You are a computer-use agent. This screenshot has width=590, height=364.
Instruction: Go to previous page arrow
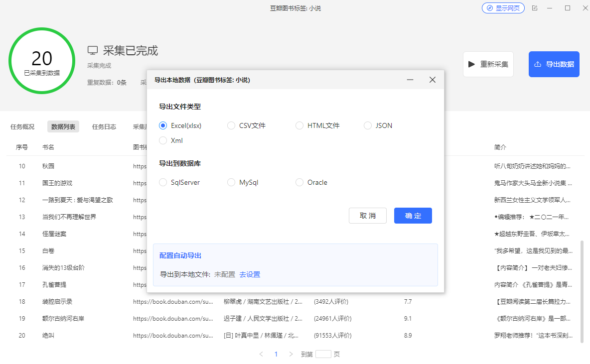click(x=261, y=354)
